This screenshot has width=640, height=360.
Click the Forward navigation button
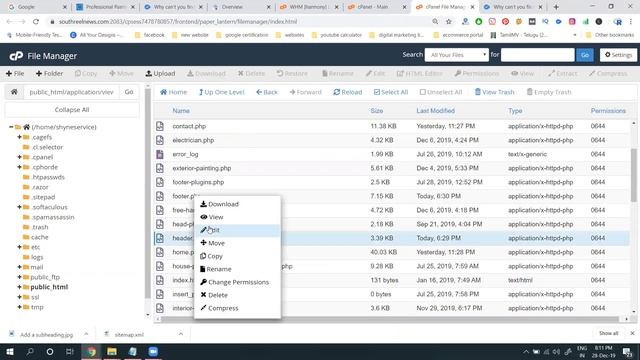305,92
